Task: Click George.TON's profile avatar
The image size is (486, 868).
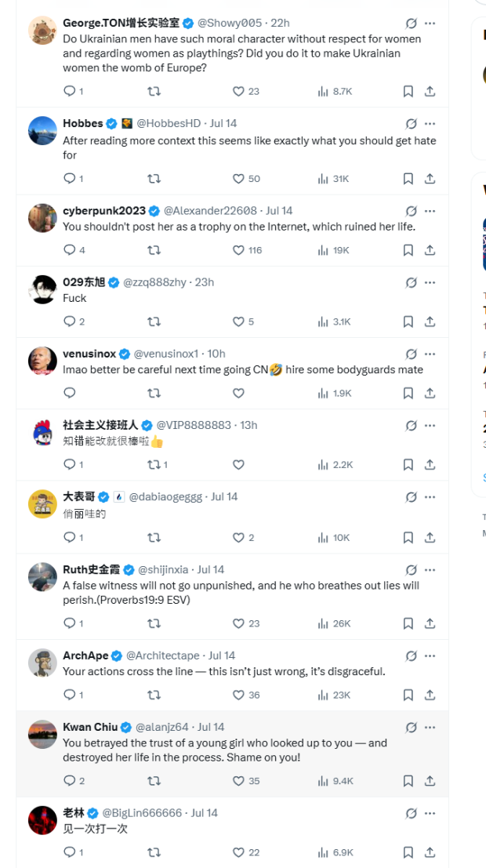Action: pyautogui.click(x=42, y=31)
